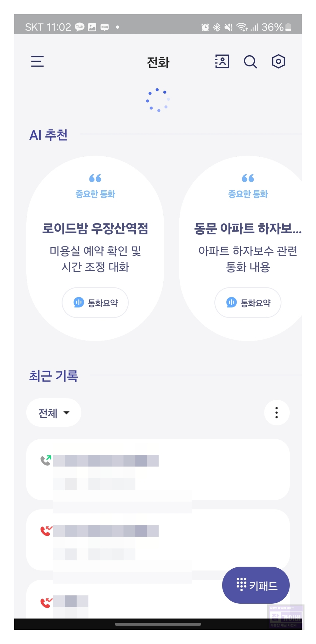Tap the missed call icon in second record

point(46,530)
